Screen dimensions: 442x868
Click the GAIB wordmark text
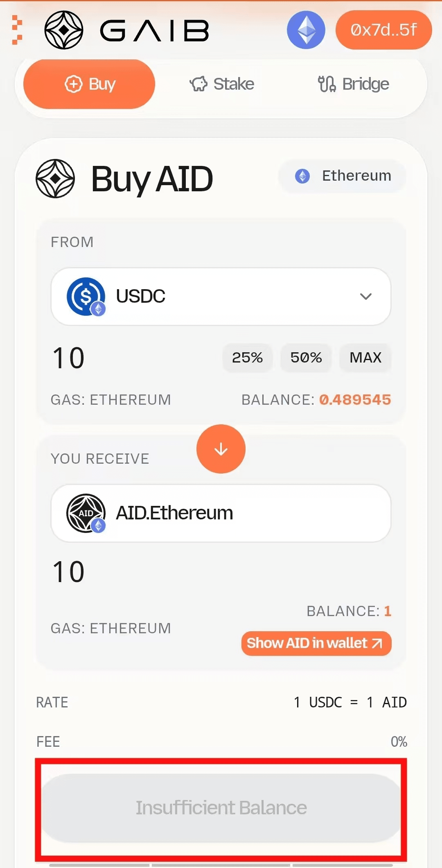[155, 31]
